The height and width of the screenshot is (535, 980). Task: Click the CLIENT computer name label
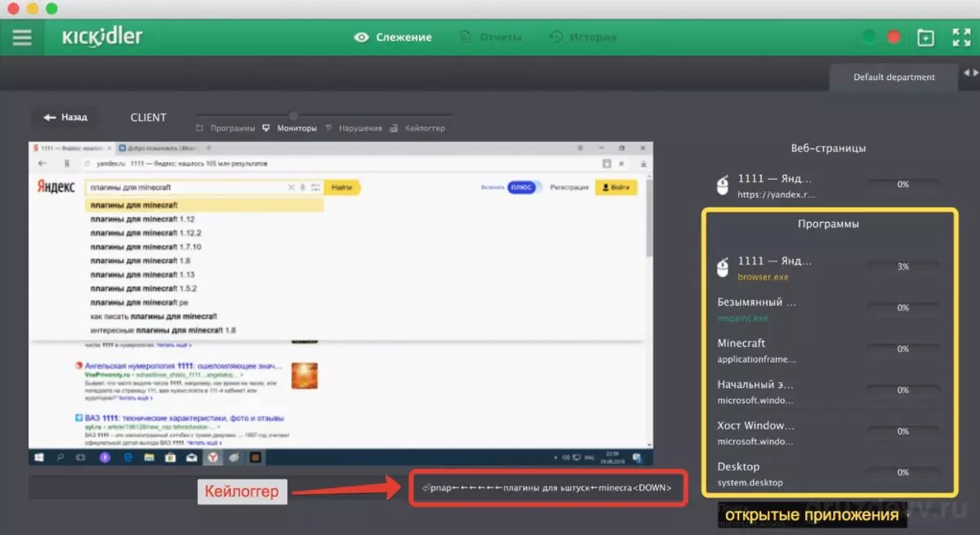coord(149,118)
